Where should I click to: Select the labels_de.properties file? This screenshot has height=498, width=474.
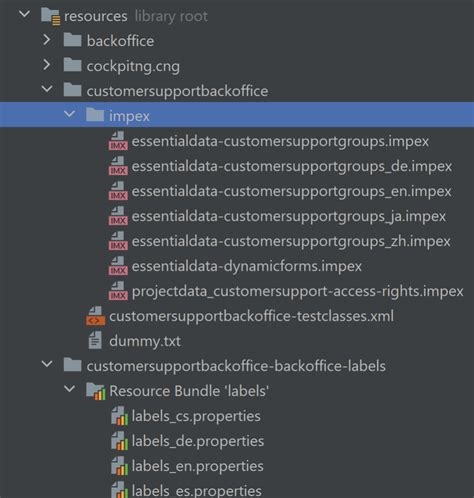[x=198, y=441]
